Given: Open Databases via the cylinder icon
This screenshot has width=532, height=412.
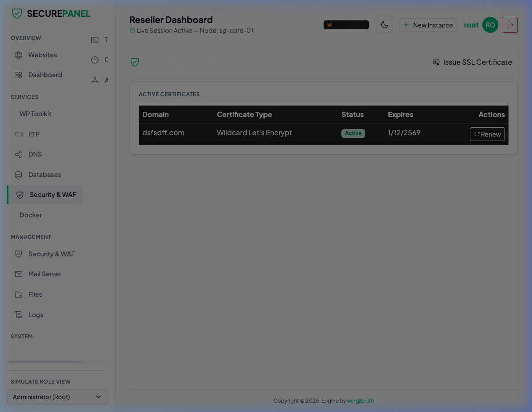Looking at the screenshot, I should [x=19, y=175].
